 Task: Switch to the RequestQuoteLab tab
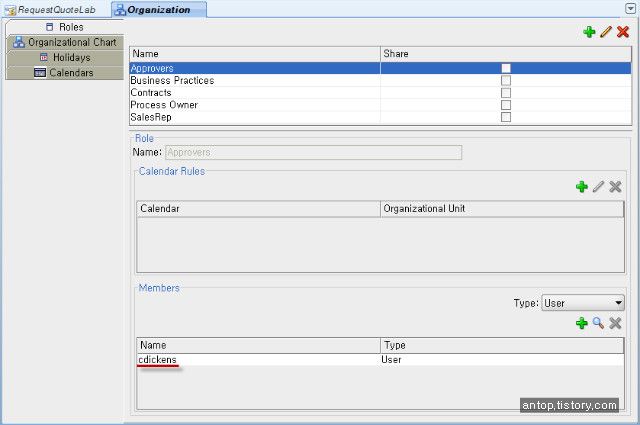(51, 10)
